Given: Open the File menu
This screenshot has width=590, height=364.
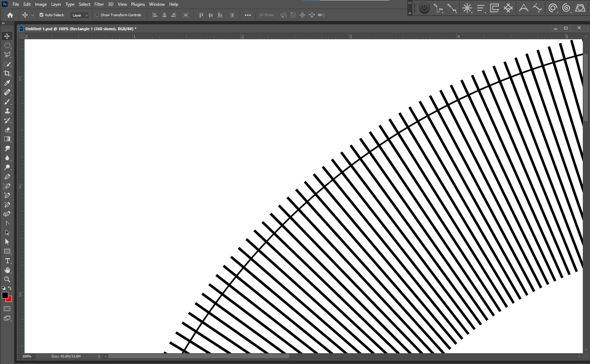Looking at the screenshot, I should tap(16, 4).
